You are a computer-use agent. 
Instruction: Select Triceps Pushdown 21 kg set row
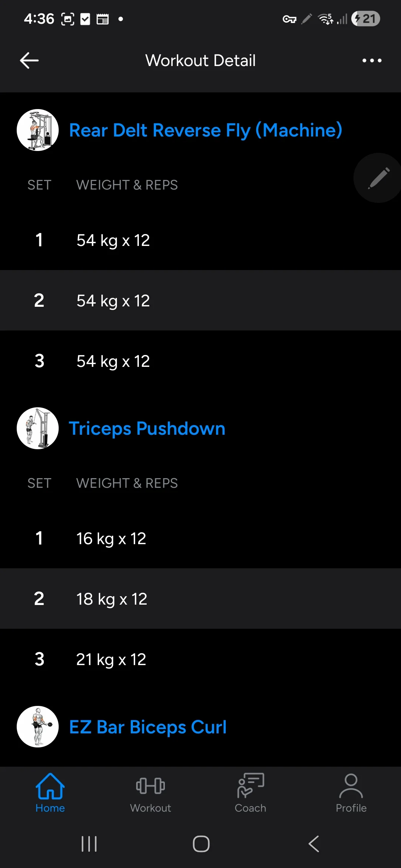coord(200,659)
